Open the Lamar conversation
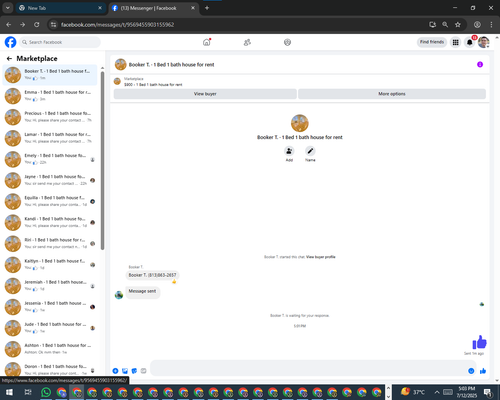This screenshot has width=500, height=400. coord(50,138)
